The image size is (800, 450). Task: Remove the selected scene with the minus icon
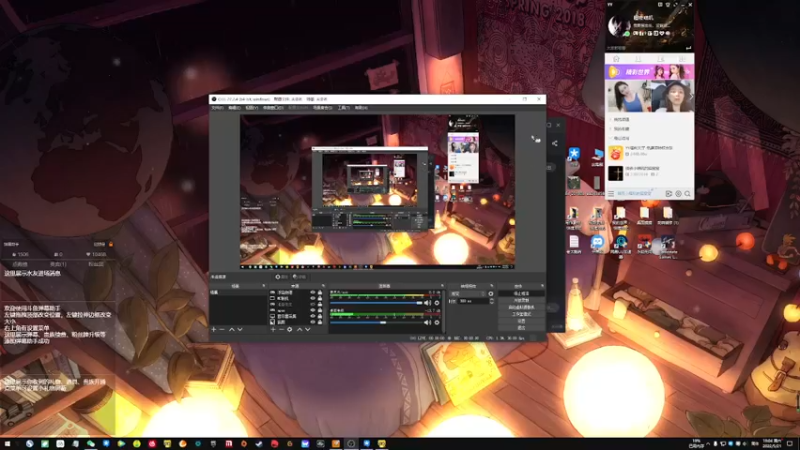tap(222, 330)
